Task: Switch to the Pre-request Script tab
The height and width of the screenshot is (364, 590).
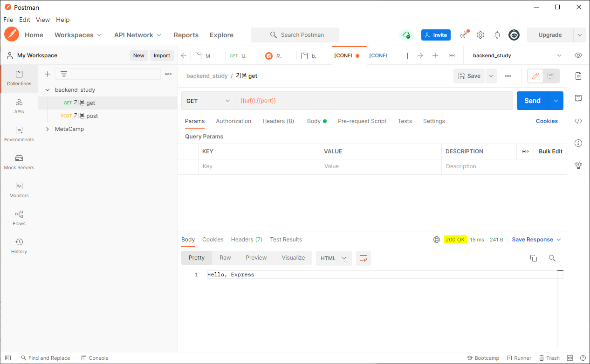Action: [x=362, y=121]
